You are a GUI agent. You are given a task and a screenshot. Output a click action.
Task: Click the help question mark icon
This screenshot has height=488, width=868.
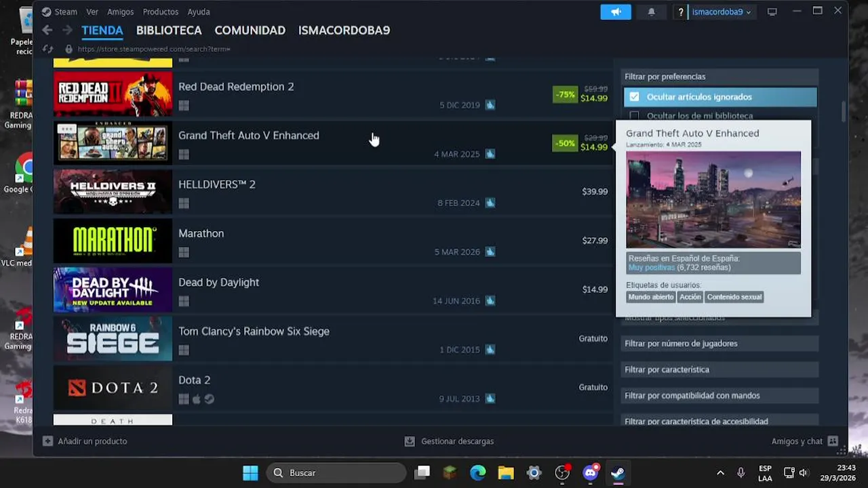pos(681,12)
